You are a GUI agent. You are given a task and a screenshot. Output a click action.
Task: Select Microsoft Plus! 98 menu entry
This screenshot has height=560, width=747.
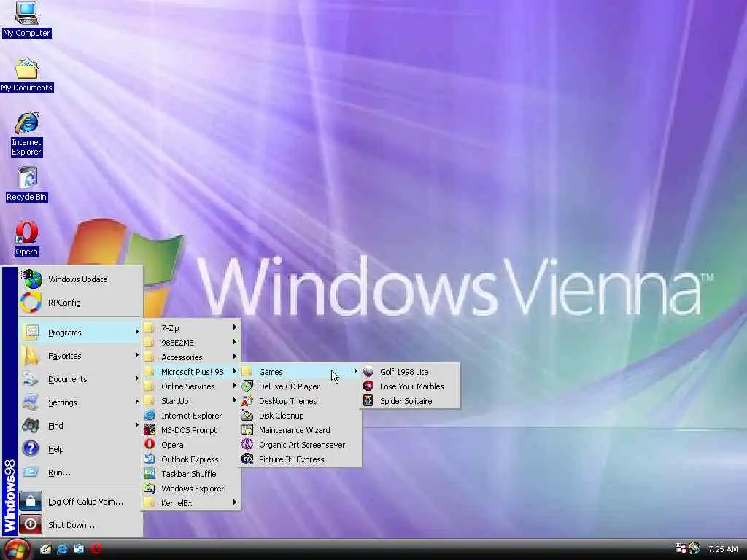pos(190,372)
